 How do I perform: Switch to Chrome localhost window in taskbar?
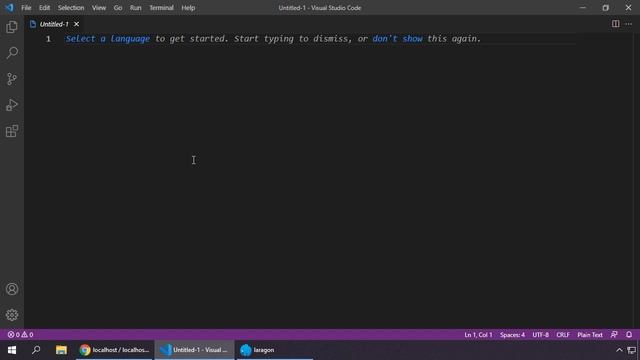(x=114, y=350)
